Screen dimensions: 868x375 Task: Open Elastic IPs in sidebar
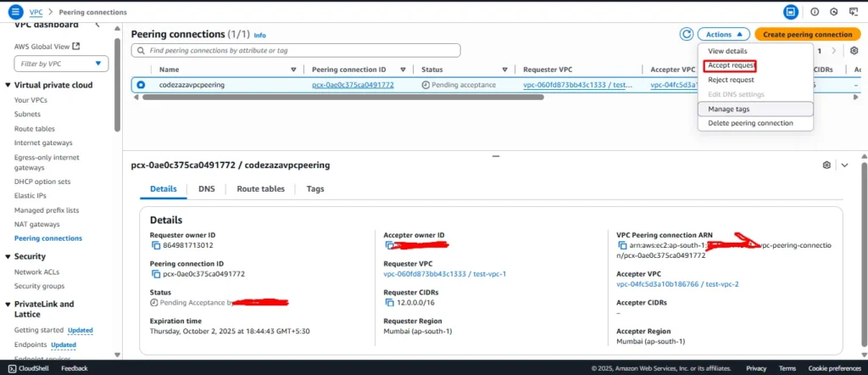pyautogui.click(x=31, y=195)
